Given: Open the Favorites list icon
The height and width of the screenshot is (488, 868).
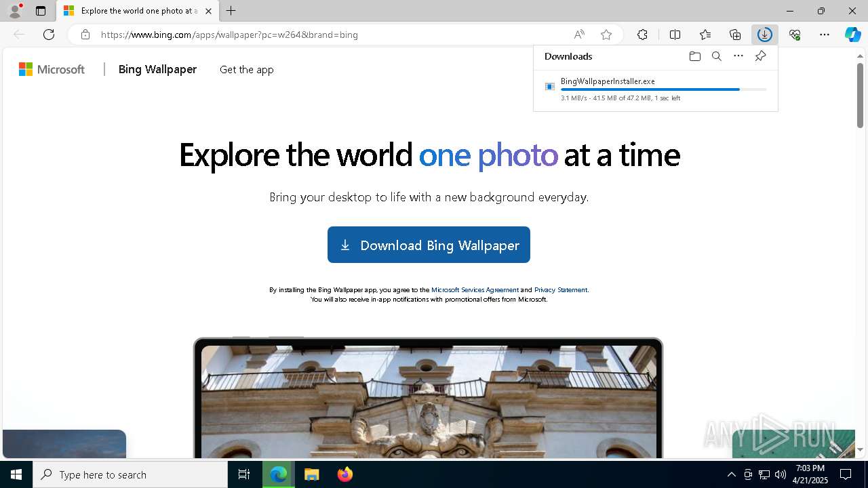Looking at the screenshot, I should [x=705, y=35].
